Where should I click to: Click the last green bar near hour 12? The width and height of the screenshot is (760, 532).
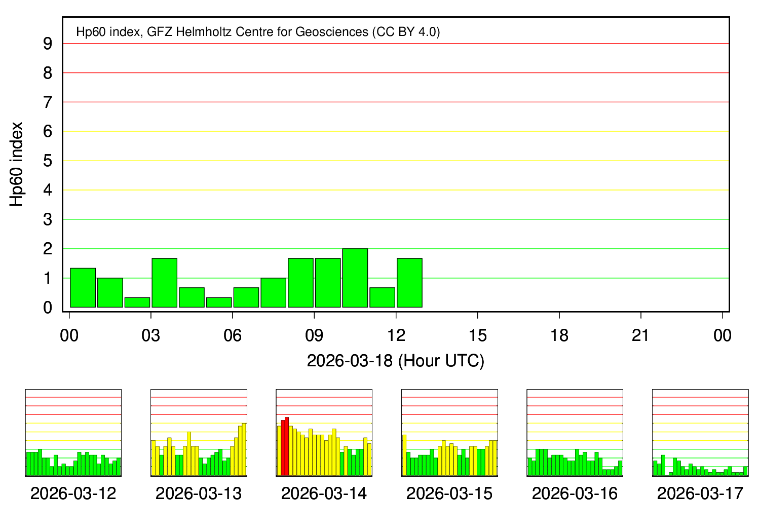click(409, 281)
